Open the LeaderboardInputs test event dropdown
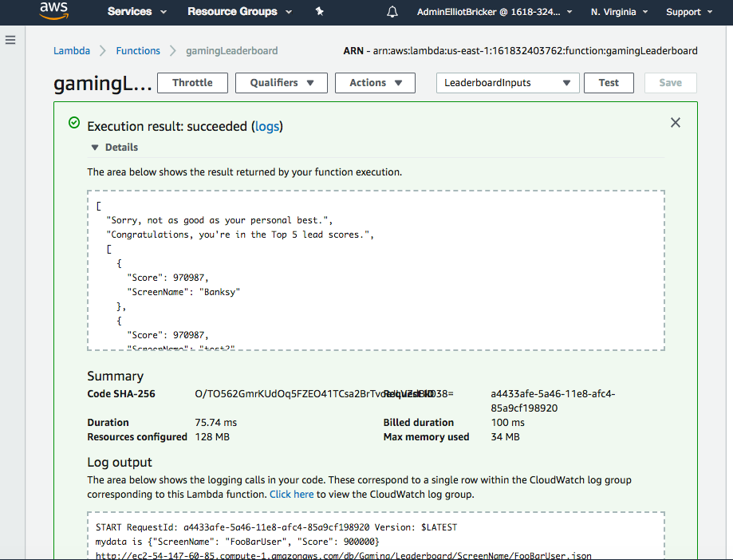 [x=508, y=83]
